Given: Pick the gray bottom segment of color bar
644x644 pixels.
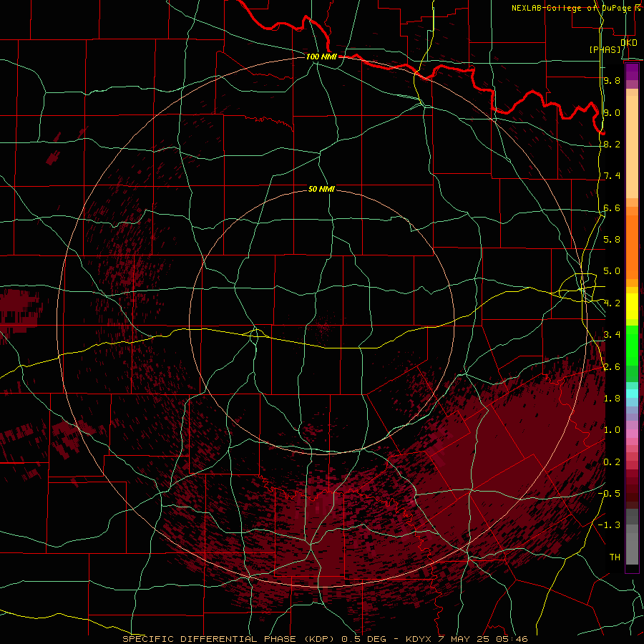Looking at the screenshot, I should coord(632,548).
